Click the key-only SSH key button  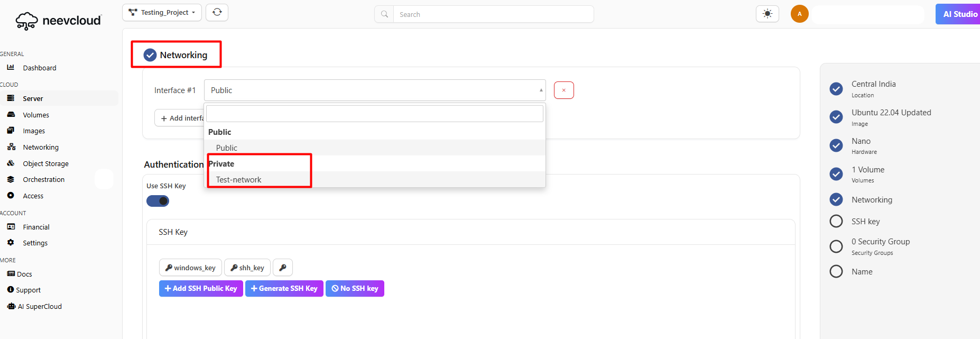click(283, 268)
